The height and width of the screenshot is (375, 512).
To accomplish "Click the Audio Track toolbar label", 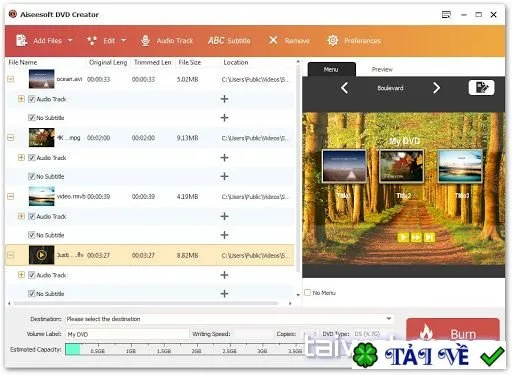I will point(175,41).
